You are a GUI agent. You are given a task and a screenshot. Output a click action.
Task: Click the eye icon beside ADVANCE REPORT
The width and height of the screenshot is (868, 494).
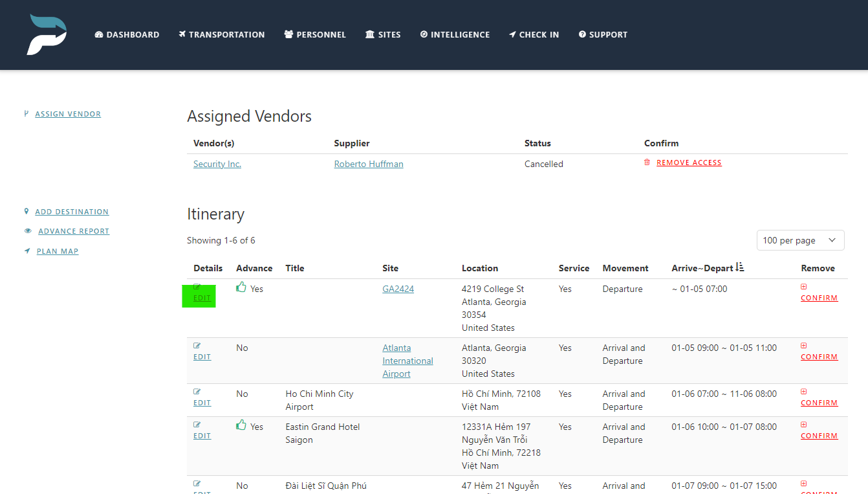pyautogui.click(x=27, y=230)
